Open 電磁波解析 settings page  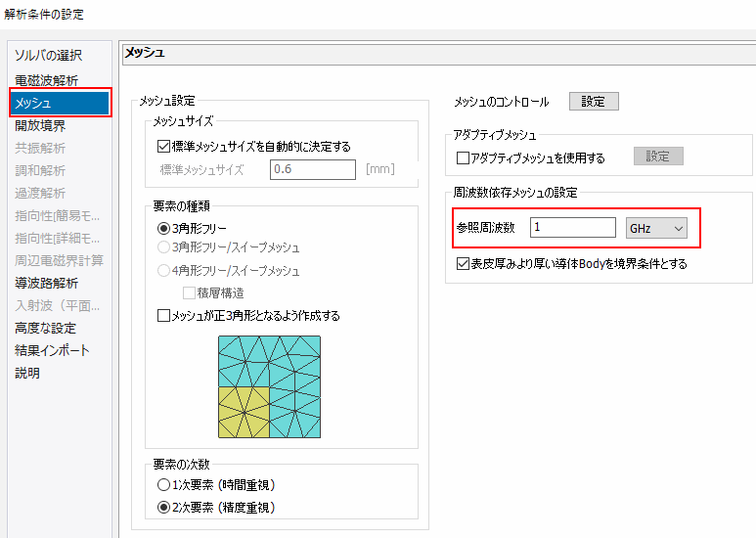click(x=46, y=80)
